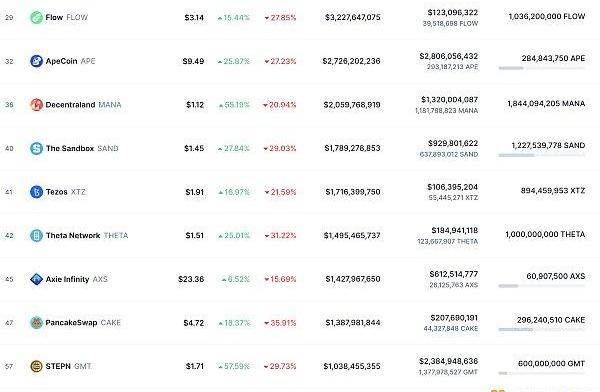Open the Decentraland coin page link

coord(70,105)
